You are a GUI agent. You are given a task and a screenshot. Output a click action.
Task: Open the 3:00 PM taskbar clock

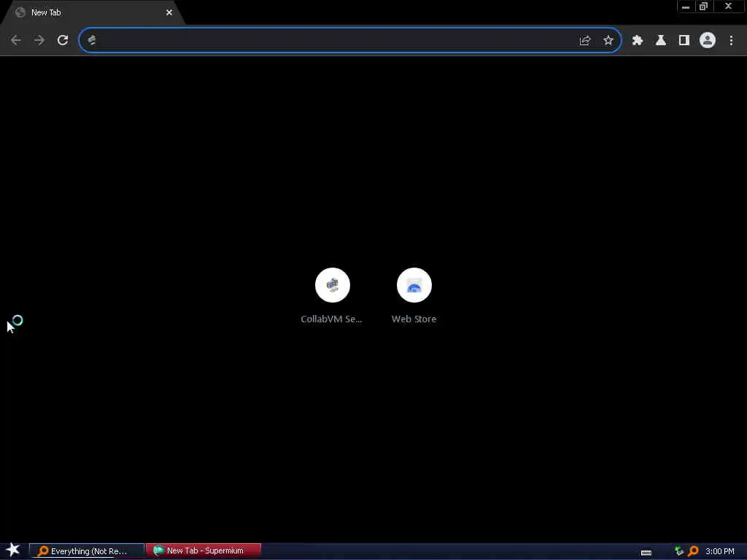point(720,551)
